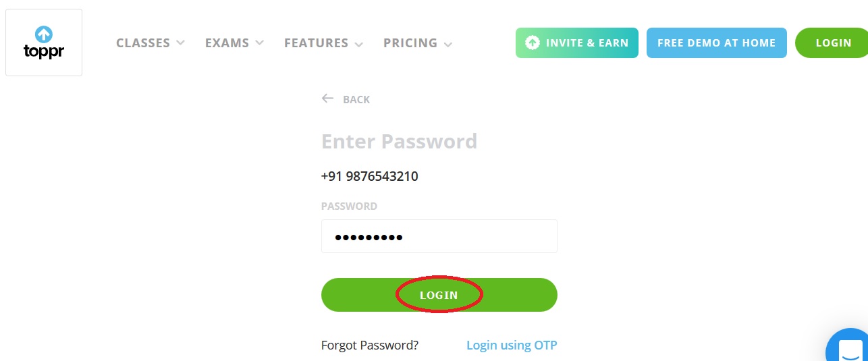Open the CLASSES menu label
868x361 pixels.
pyautogui.click(x=142, y=43)
